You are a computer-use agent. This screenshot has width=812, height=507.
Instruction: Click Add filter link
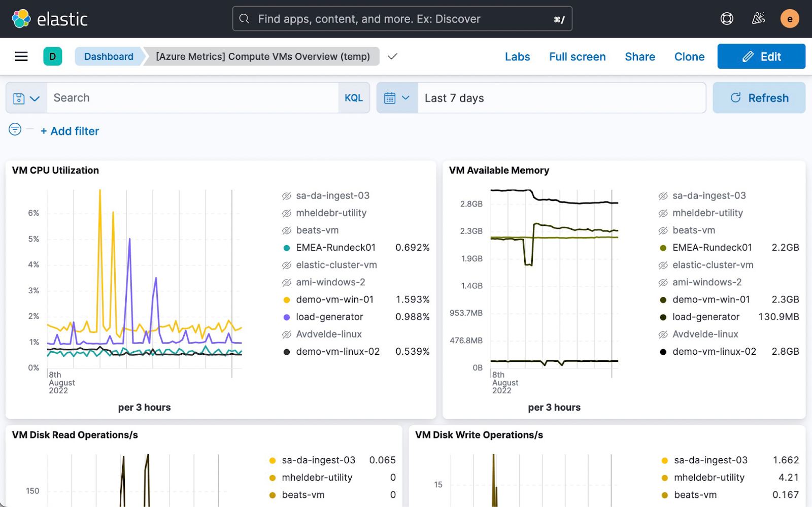pyautogui.click(x=70, y=131)
